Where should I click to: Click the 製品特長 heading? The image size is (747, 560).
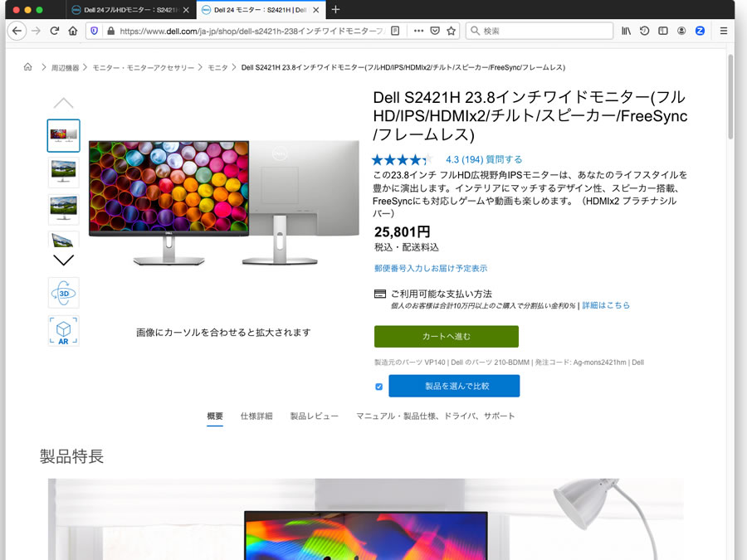point(71,456)
